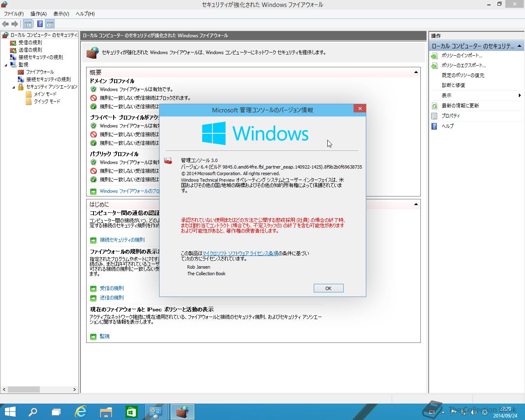Open Search from the taskbar
The width and height of the screenshot is (525, 420).
pos(32,412)
